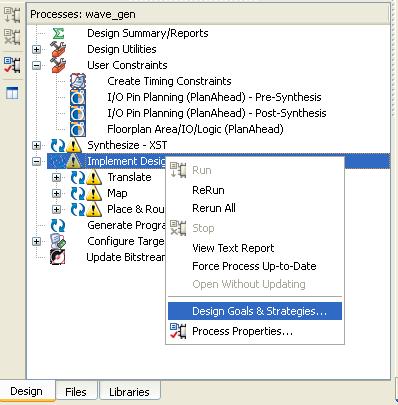Click the refresh arrows beside Place & Route

(x=78, y=209)
